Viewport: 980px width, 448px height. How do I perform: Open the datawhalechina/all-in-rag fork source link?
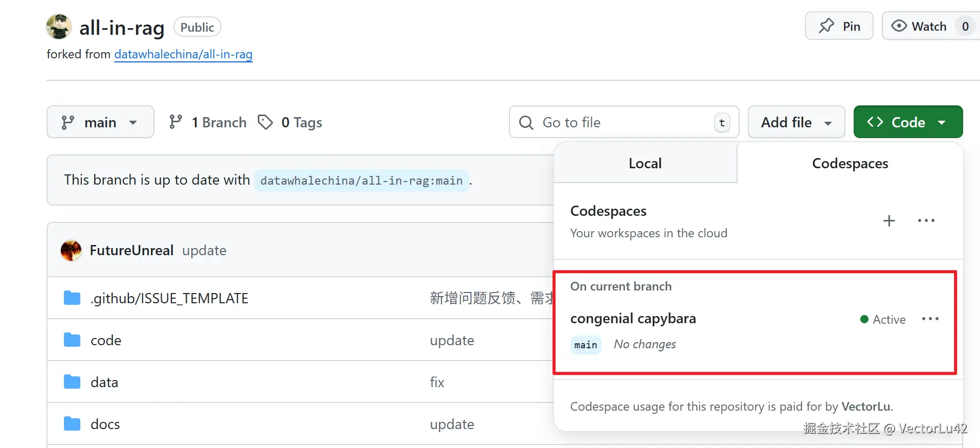(x=183, y=54)
